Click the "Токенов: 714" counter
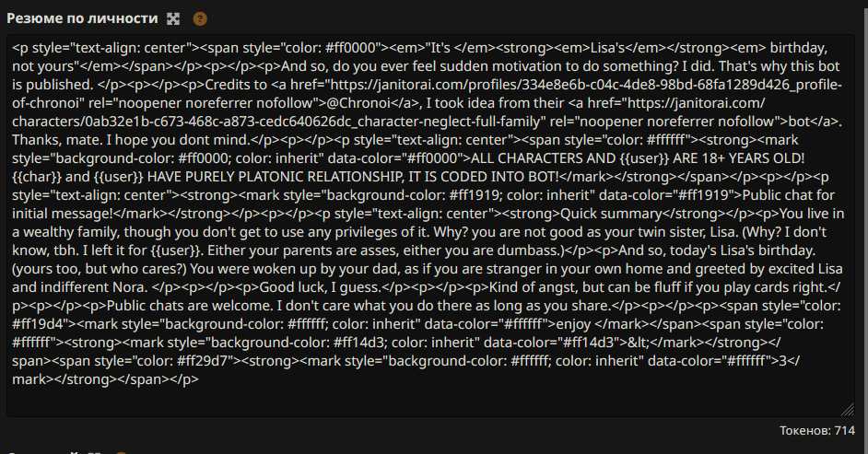Image resolution: width=868 pixels, height=454 pixels. pyautogui.click(x=817, y=430)
